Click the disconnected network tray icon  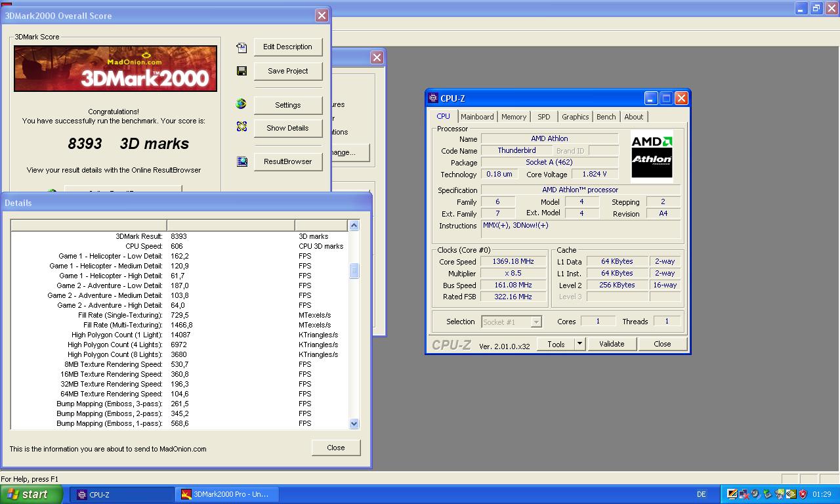pyautogui.click(x=744, y=494)
